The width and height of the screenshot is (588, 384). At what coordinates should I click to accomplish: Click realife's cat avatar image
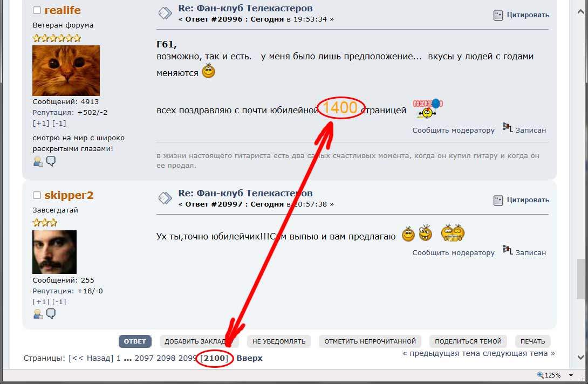[66, 71]
